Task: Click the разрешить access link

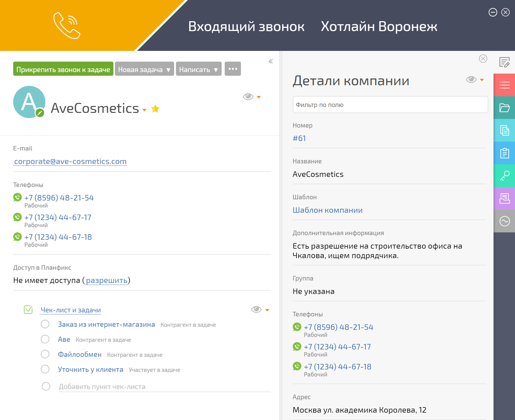Action: [x=107, y=281]
